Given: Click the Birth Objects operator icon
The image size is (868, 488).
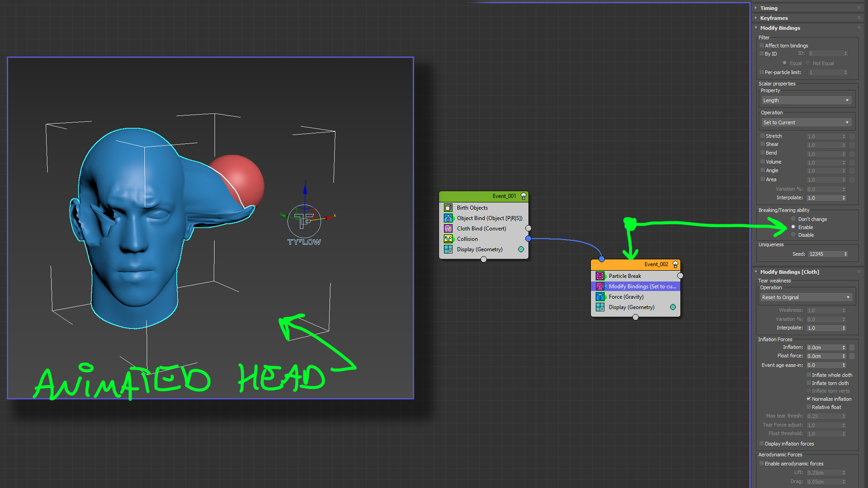Looking at the screenshot, I should (448, 208).
